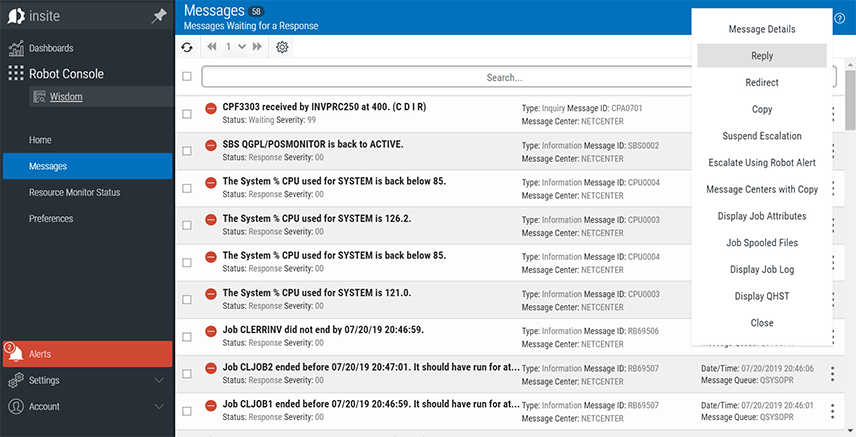Choose Reply in the context menu
The width and height of the screenshot is (856, 437).
click(x=762, y=56)
